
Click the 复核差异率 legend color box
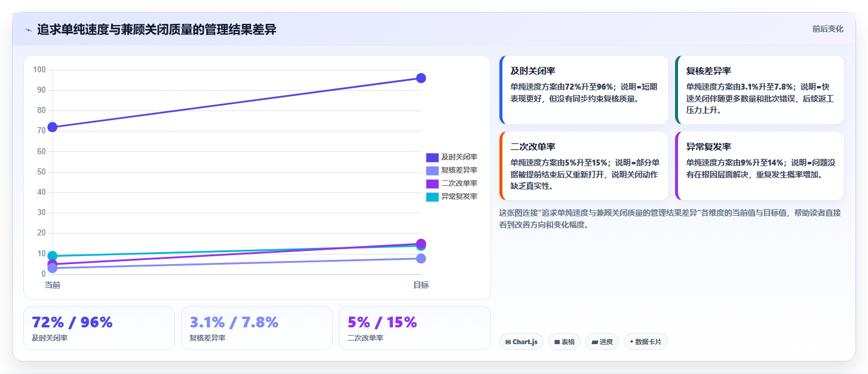432,170
